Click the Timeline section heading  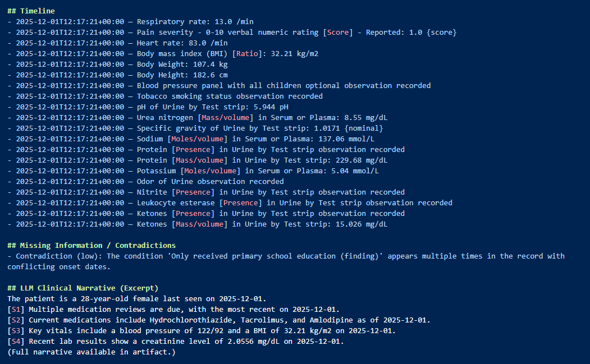point(31,11)
